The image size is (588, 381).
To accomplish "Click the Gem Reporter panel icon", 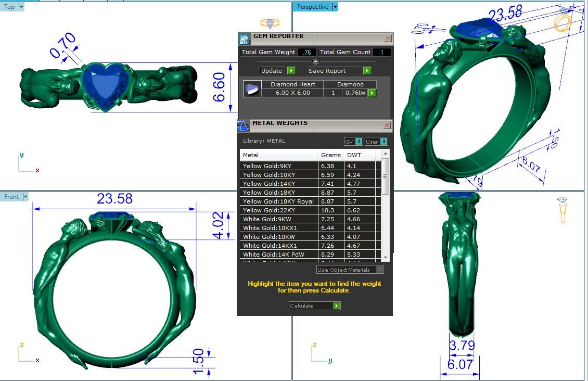I will pyautogui.click(x=244, y=39).
